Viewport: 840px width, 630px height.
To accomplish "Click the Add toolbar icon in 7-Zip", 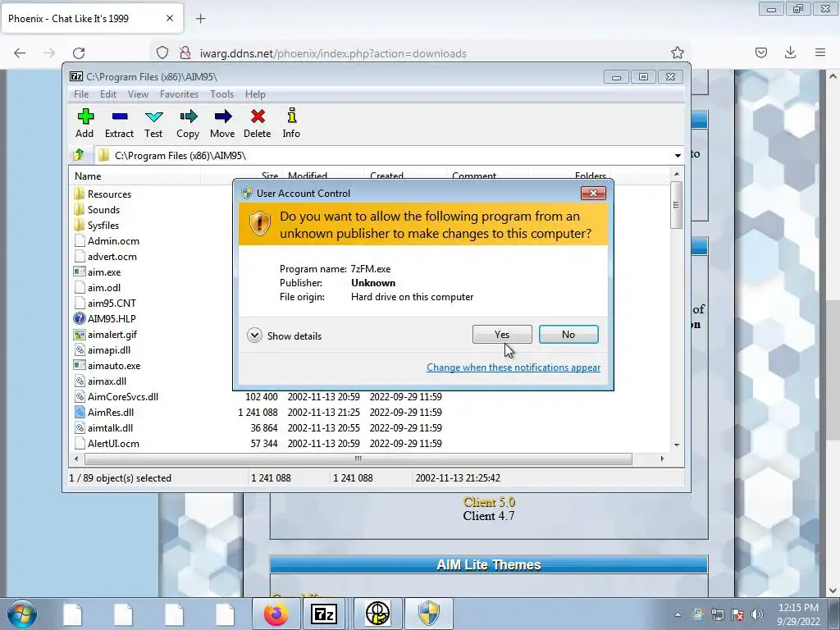I will tap(84, 123).
